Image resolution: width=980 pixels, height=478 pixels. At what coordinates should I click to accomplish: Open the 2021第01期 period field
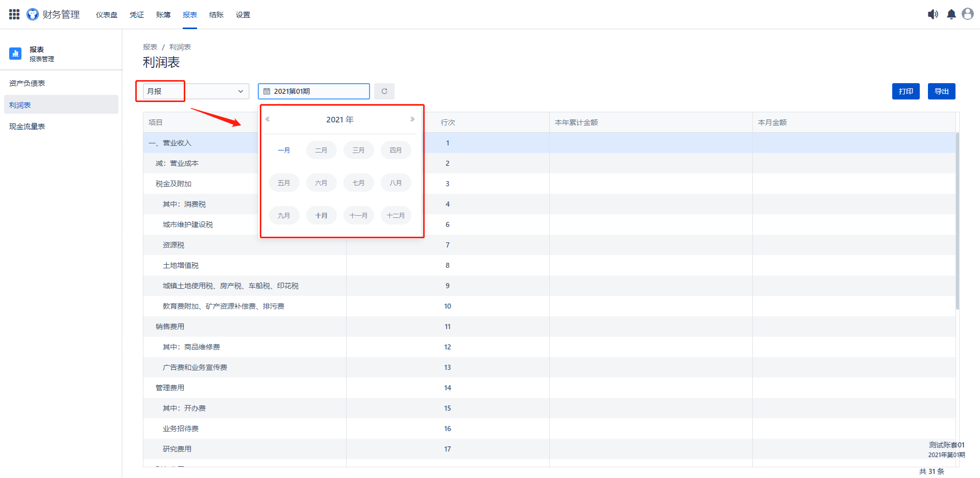(314, 91)
